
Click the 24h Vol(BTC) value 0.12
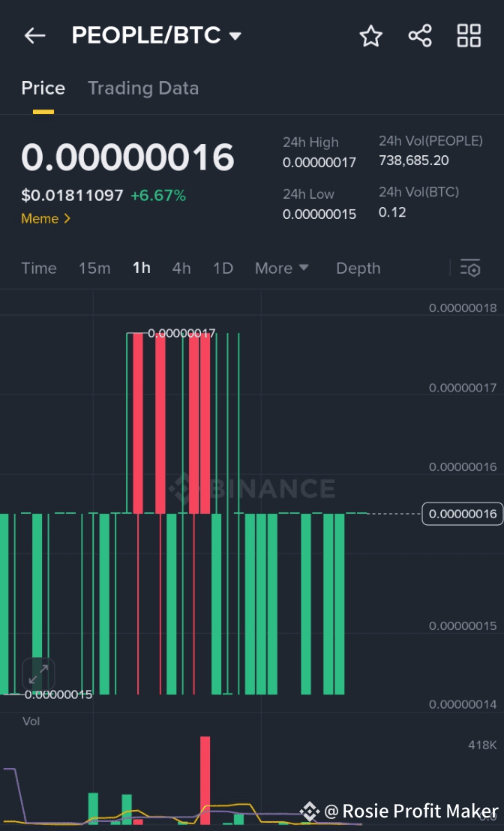(392, 212)
